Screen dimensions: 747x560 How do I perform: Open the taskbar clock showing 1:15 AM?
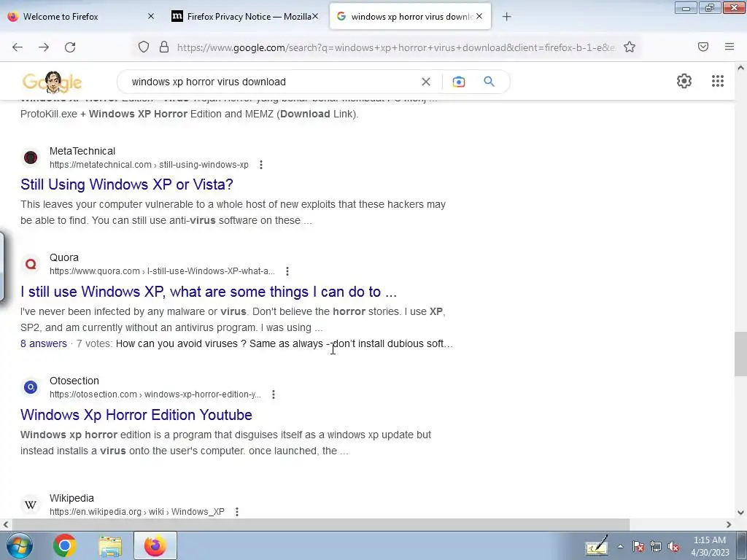(x=710, y=546)
